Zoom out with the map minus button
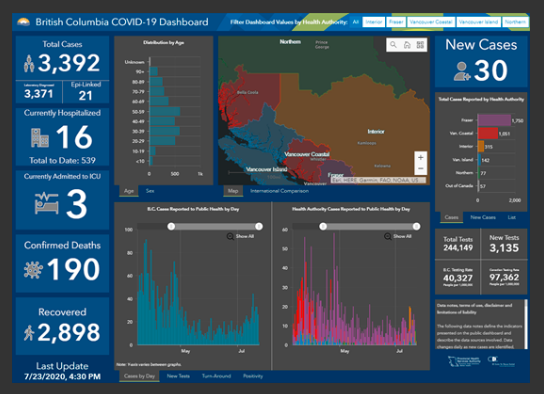The image size is (544, 394). point(420,169)
